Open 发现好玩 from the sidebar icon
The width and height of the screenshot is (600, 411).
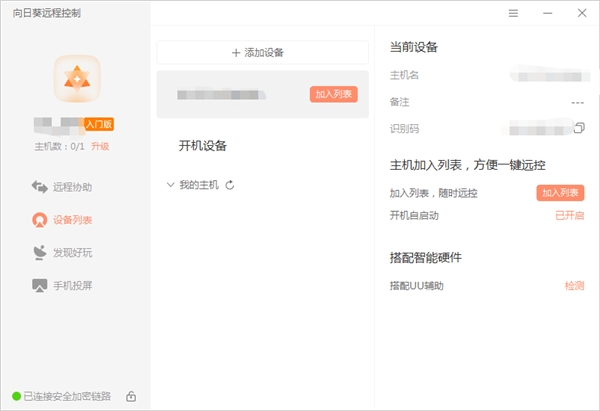pos(40,252)
